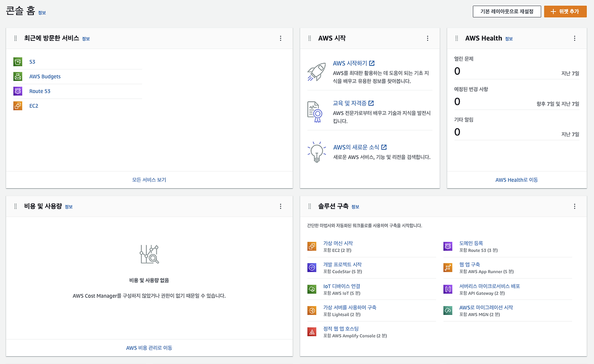Open the 솔루션 구축 widget options menu
The height and width of the screenshot is (364, 594).
(575, 206)
